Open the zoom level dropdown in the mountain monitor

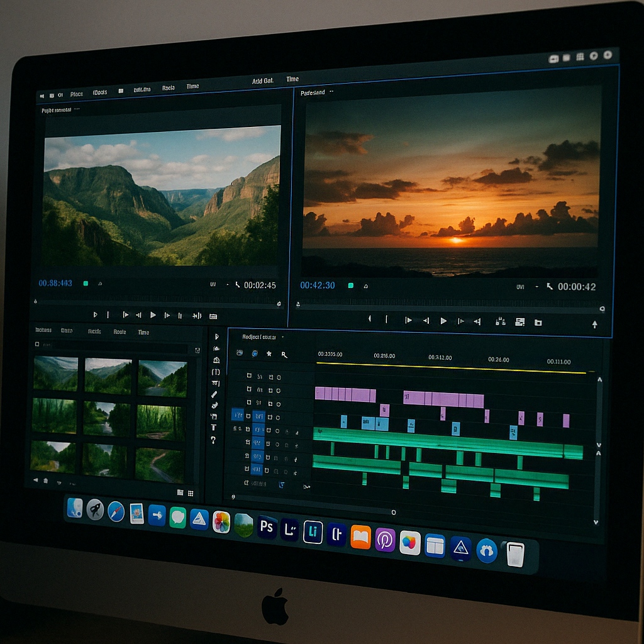(227, 285)
